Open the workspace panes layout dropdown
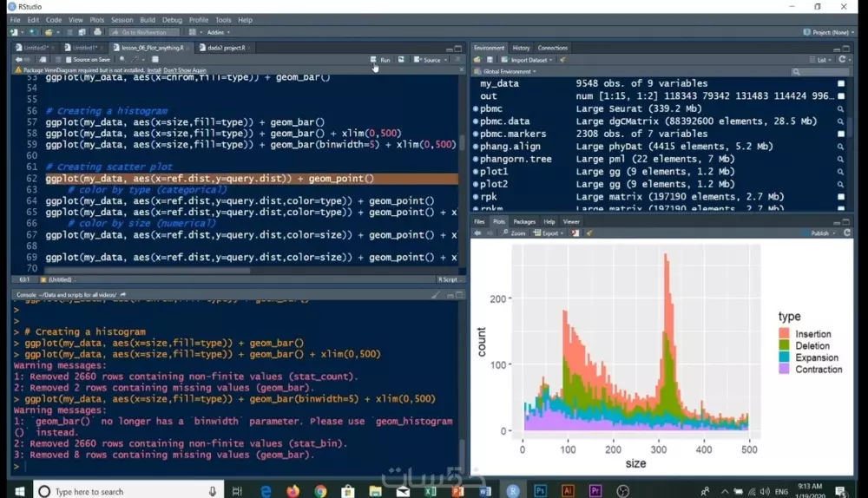The image size is (868, 498). click(194, 32)
